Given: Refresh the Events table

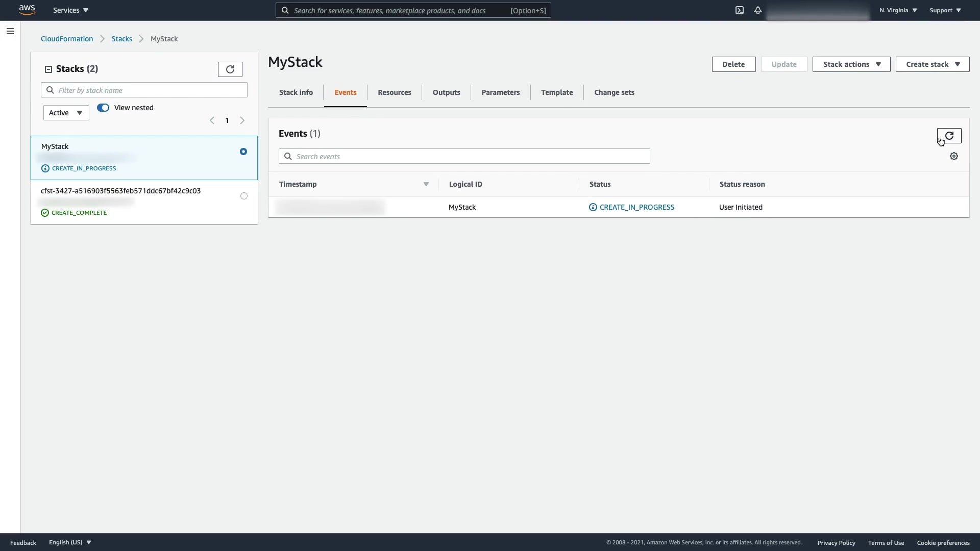Looking at the screenshot, I should pos(949,136).
